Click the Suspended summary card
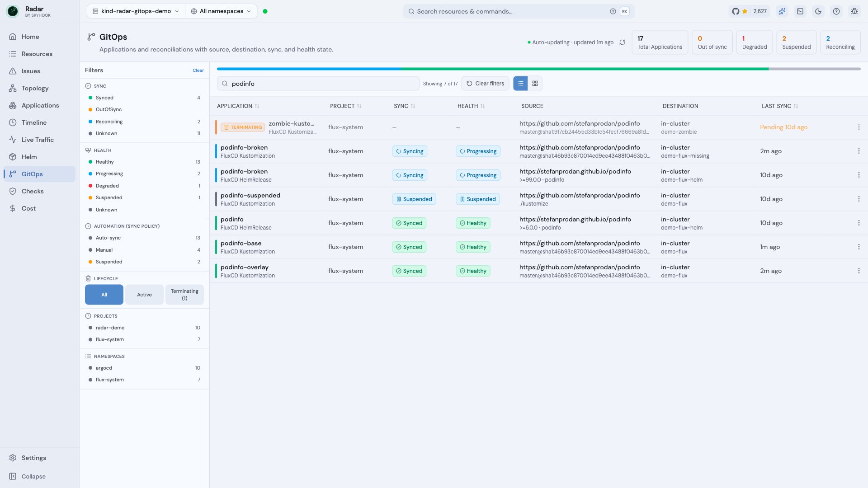This screenshot has width=868, height=488. (796, 42)
